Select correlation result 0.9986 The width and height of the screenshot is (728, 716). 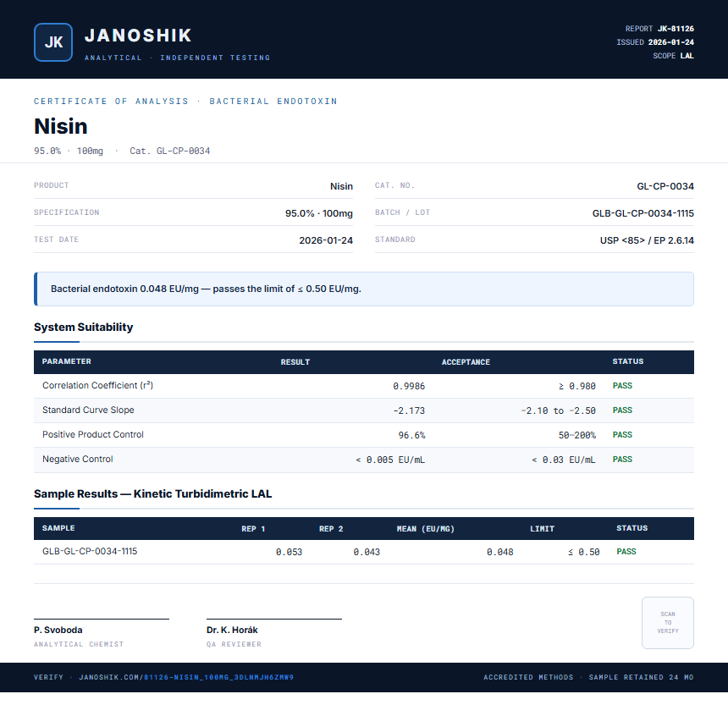(409, 386)
